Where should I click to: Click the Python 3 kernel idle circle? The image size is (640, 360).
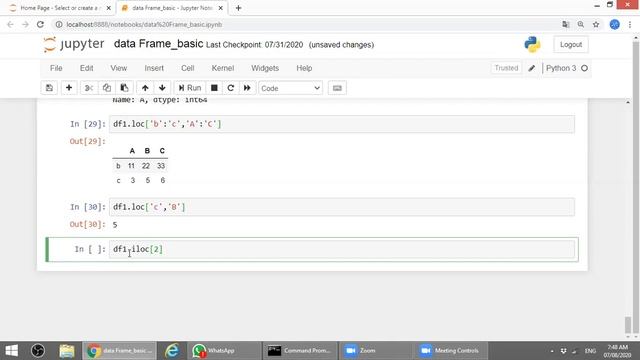tap(584, 68)
